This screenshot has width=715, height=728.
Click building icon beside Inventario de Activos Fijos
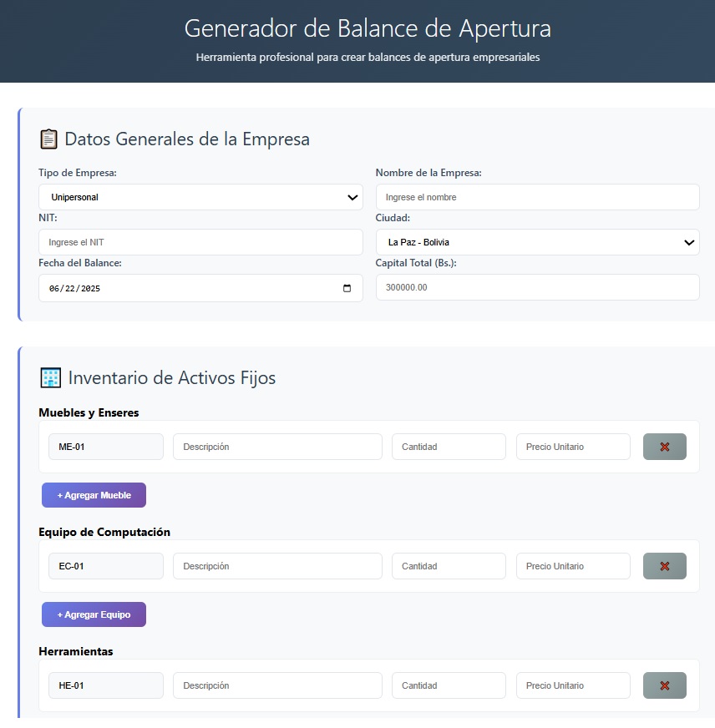point(51,378)
